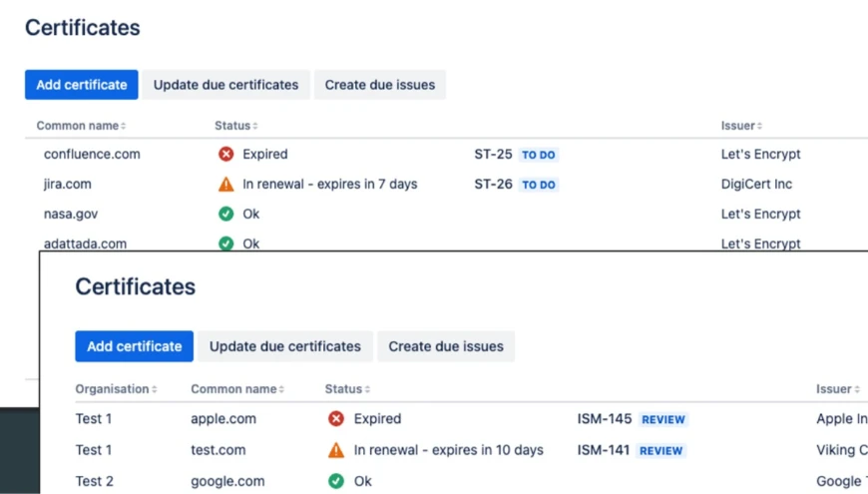Click the orange warning icon for jira.com
The image size is (868, 494).
(x=226, y=184)
